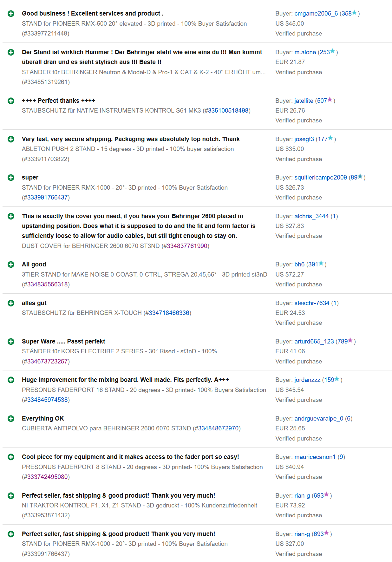Click green plus icon beside 'super' review
Screen dimensions: 392x562
click(x=11, y=178)
